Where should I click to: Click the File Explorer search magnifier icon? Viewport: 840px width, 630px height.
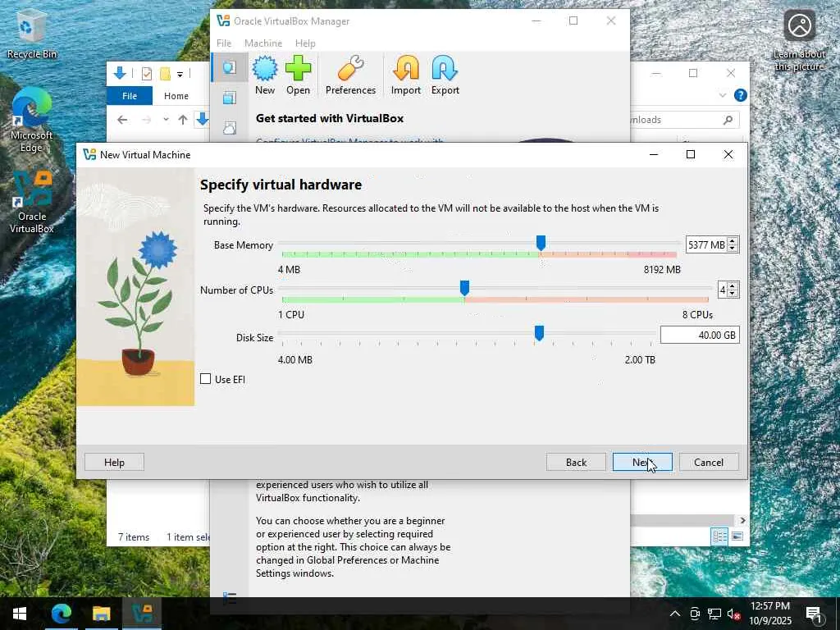pos(728,120)
